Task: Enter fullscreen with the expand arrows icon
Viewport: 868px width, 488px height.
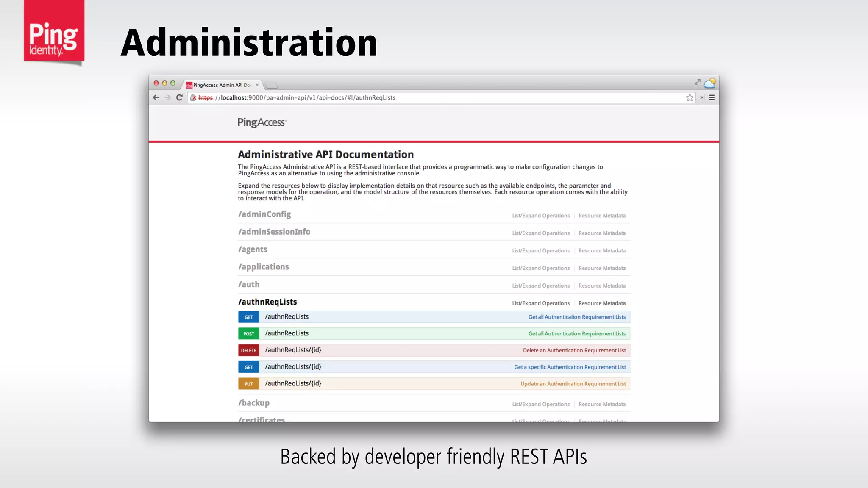Action: click(x=697, y=82)
